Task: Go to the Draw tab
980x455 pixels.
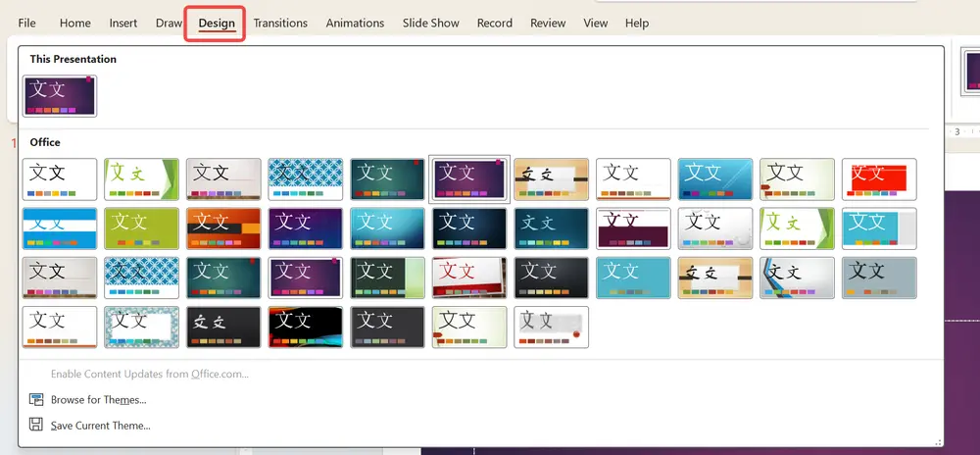Action: point(169,24)
